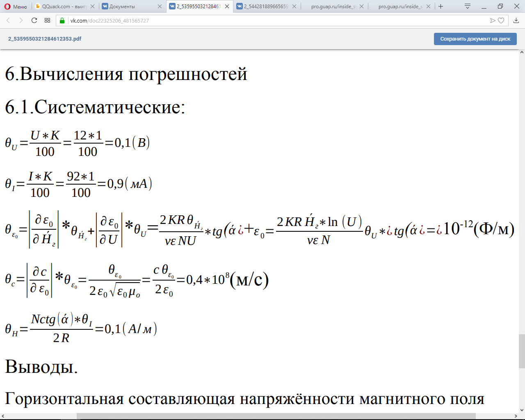Open the Opera Меню button

coord(16,7)
